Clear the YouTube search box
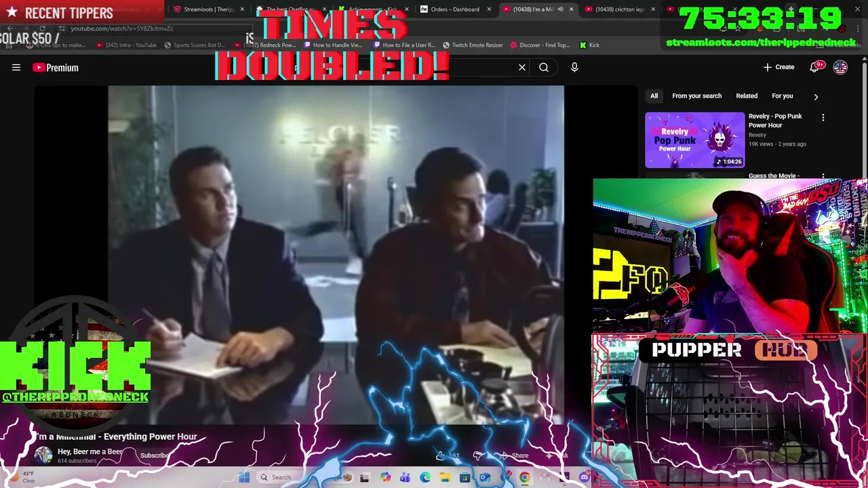Viewport: 868px width, 488px height. pyautogui.click(x=522, y=67)
